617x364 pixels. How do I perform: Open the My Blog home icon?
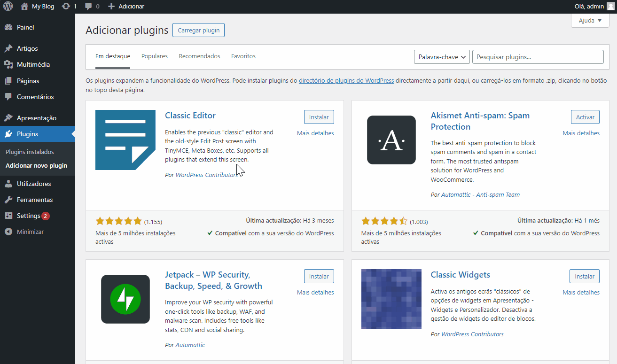pyautogui.click(x=24, y=7)
